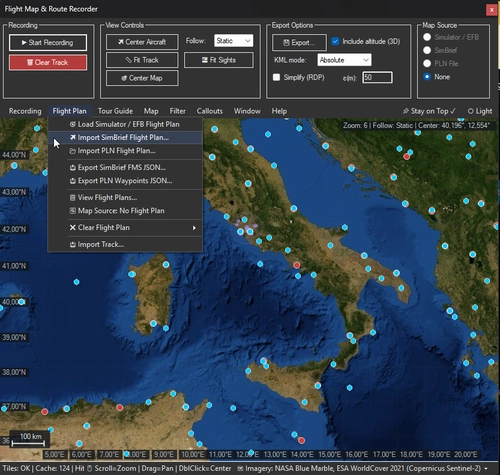The width and height of the screenshot is (500, 475).
Task: Click the Start Recording button
Action: click(48, 42)
